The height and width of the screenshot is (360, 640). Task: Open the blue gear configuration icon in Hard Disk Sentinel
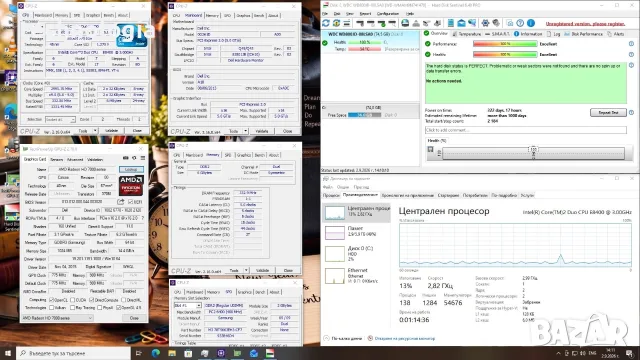[485, 23]
